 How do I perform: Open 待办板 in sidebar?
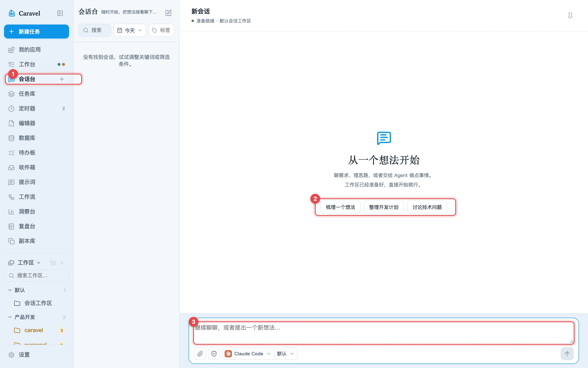(37, 153)
